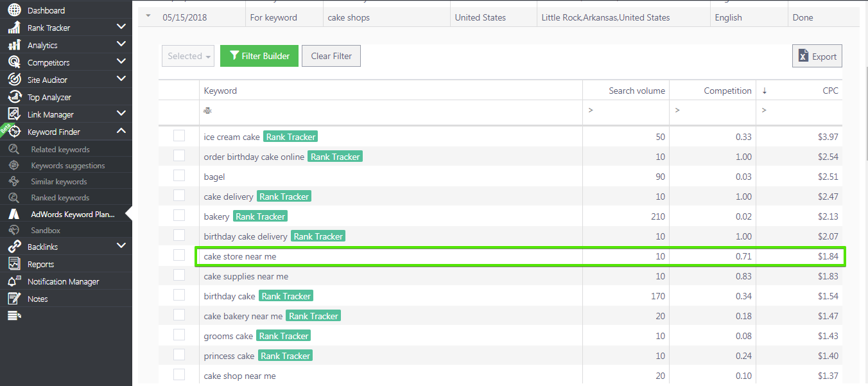Open the Selected dropdown
This screenshot has width=868, height=386.
(189, 56)
